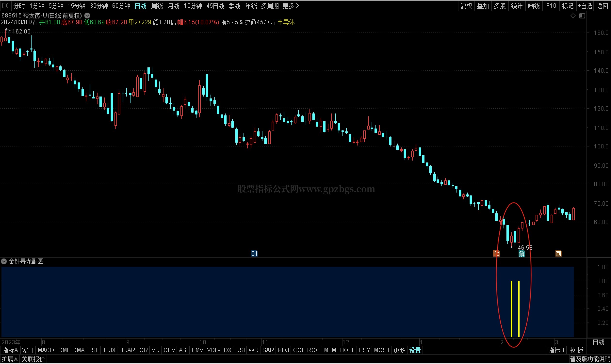Select the EMV indicator
Screen dimensions: 611x364
(197, 350)
